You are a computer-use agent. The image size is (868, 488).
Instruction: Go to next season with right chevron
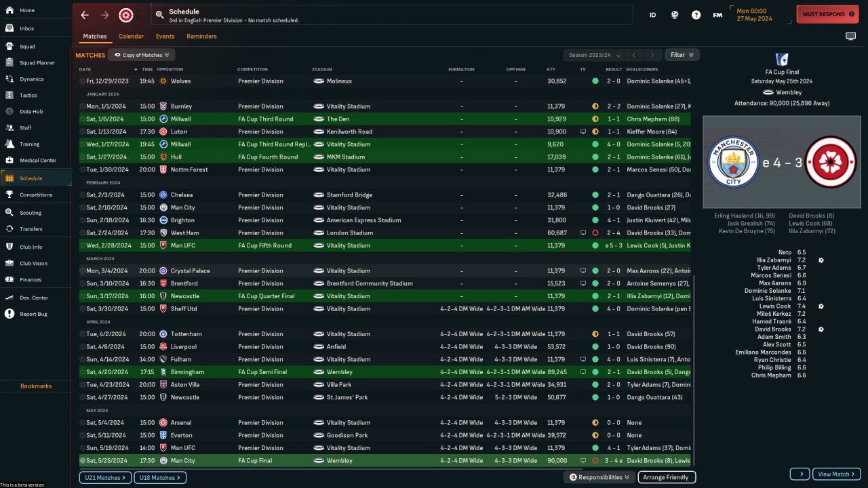click(652, 55)
